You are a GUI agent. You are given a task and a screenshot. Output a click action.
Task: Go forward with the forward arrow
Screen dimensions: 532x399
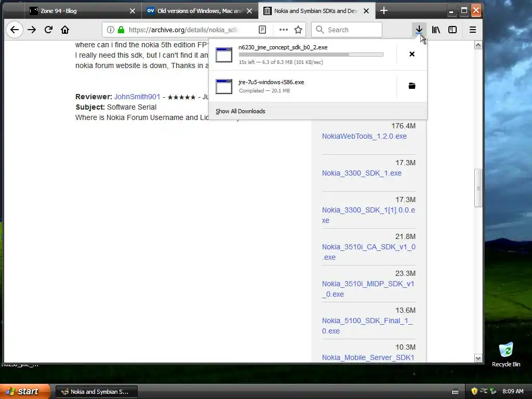32,30
